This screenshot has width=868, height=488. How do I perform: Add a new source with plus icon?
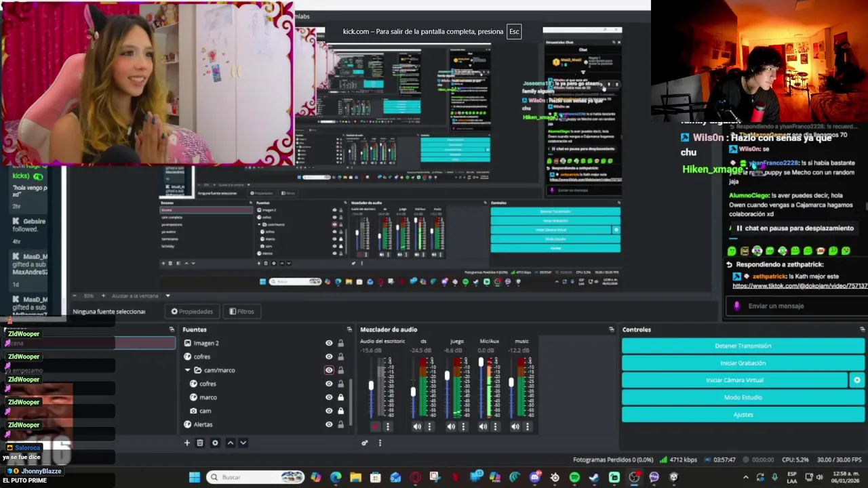tap(186, 443)
